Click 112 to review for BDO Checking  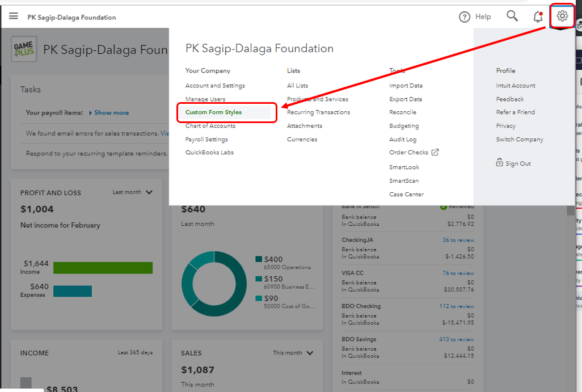[457, 306]
